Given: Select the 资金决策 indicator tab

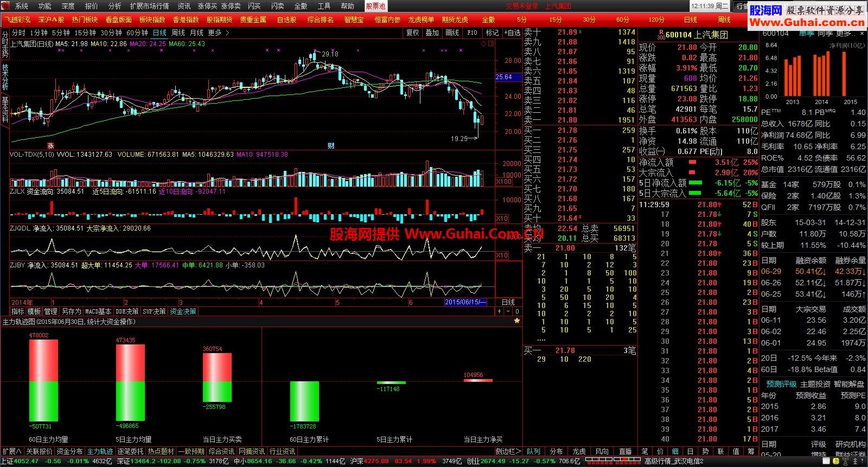Looking at the screenshot, I should pos(183,311).
